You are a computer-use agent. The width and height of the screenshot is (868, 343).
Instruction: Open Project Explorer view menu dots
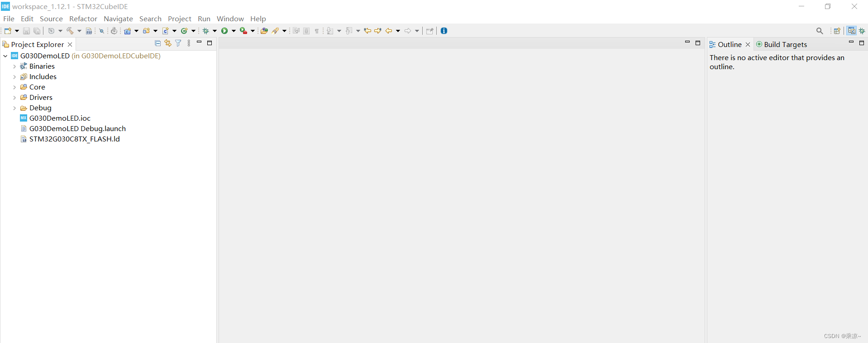189,43
